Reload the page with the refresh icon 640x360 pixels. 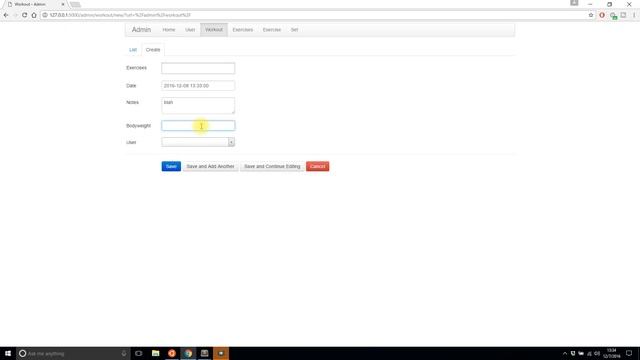tap(24, 15)
